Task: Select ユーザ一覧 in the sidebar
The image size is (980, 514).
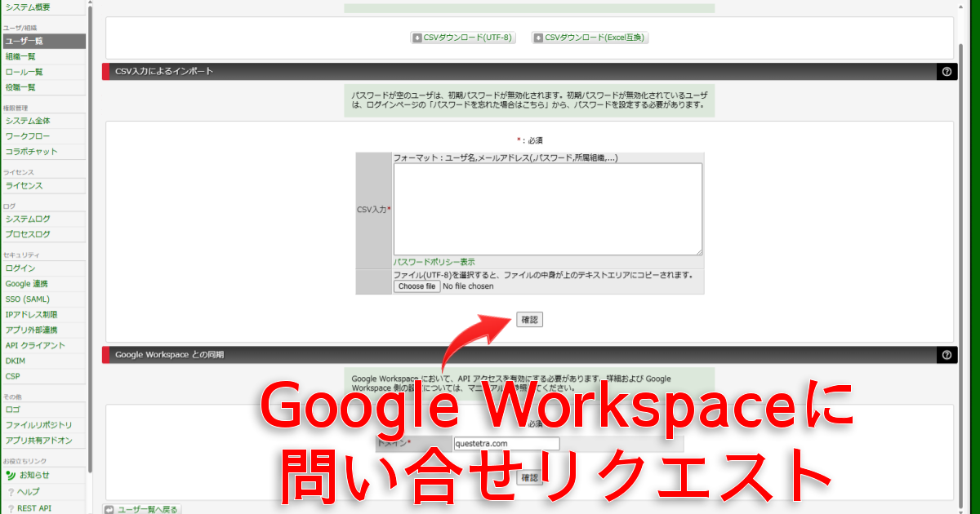Action: (x=42, y=41)
